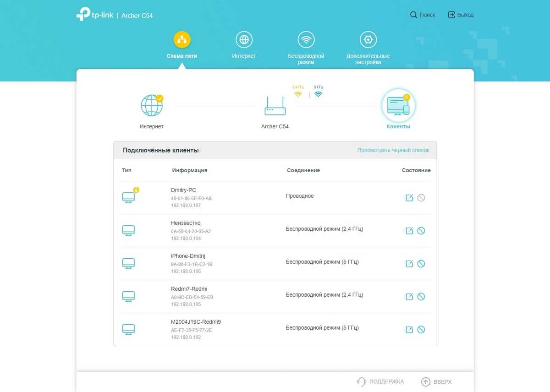Select the Archer C54 router icon
This screenshot has width=550, height=392.
tap(275, 106)
